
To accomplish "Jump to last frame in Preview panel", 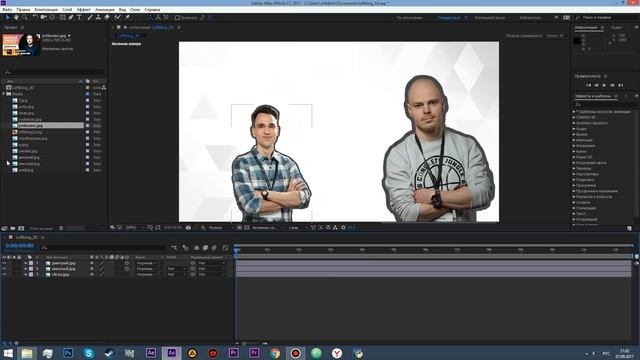I will (x=620, y=85).
